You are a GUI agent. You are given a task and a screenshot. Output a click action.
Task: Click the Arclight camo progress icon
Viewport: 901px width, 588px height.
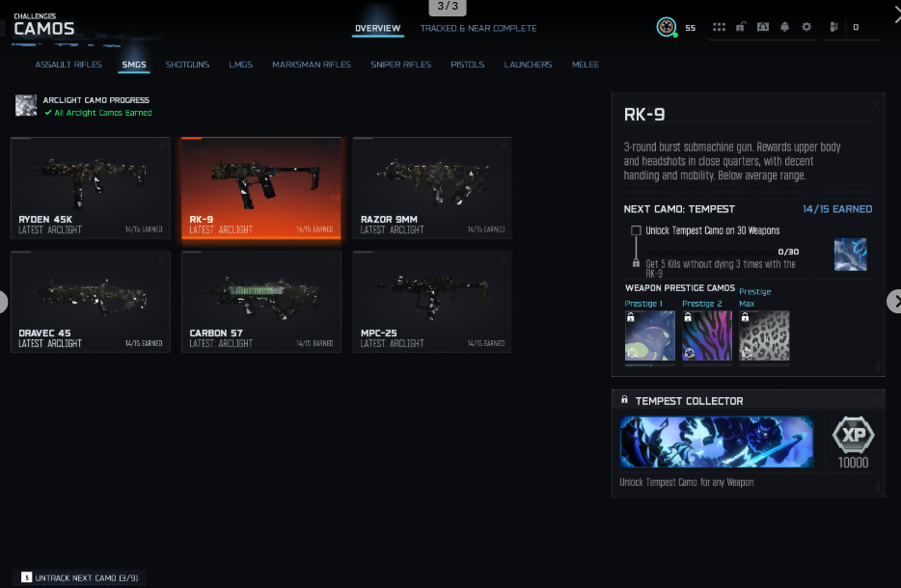26,105
